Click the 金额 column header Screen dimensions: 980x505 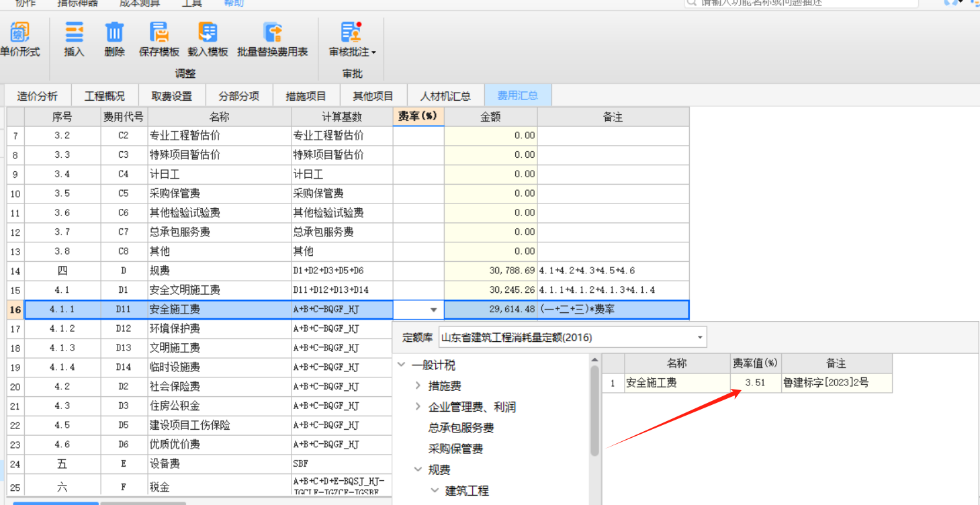pos(490,117)
